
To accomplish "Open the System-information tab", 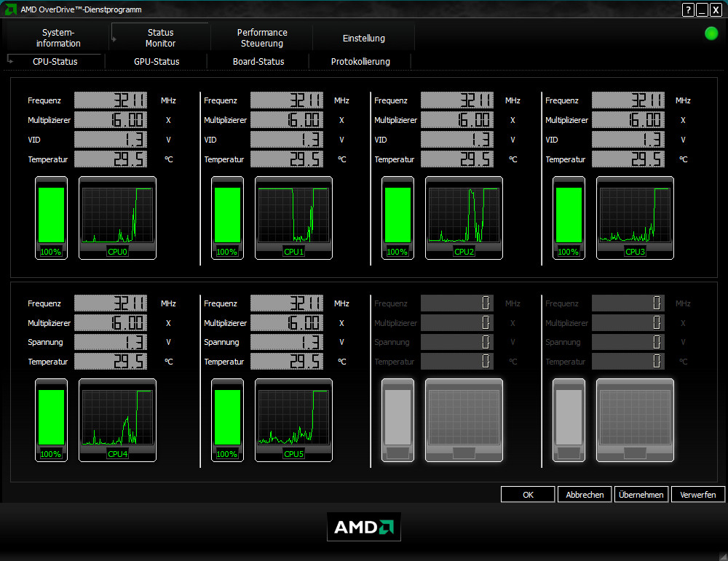I will coord(58,38).
